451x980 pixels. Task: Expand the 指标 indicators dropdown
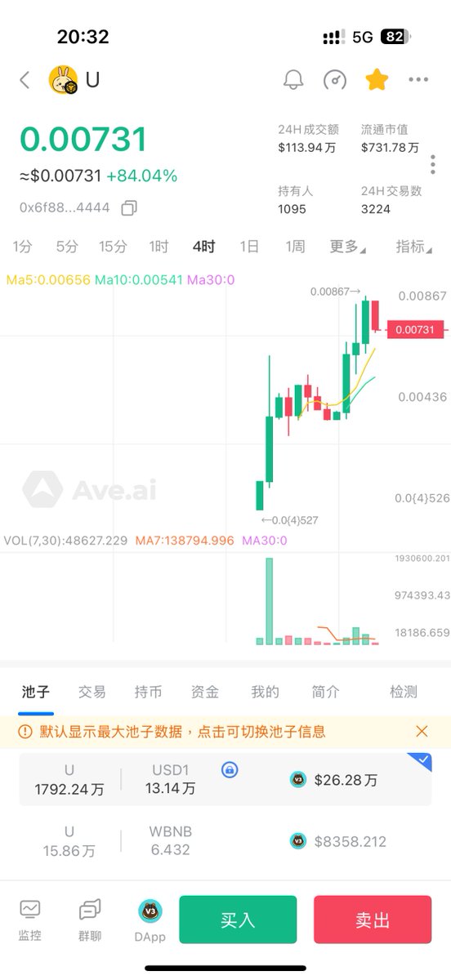[x=413, y=247]
